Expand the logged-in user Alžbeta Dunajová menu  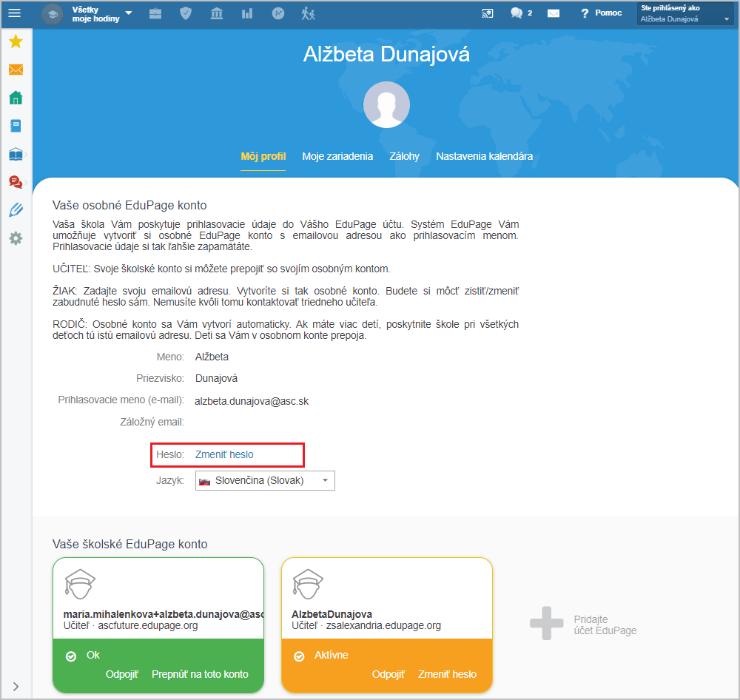coord(684,13)
